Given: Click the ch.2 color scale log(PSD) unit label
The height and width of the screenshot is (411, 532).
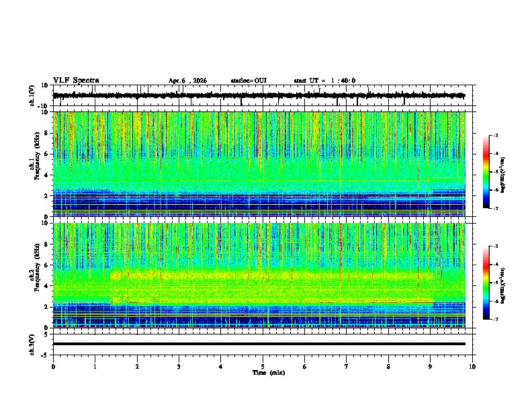Looking at the screenshot, I should click(503, 286).
